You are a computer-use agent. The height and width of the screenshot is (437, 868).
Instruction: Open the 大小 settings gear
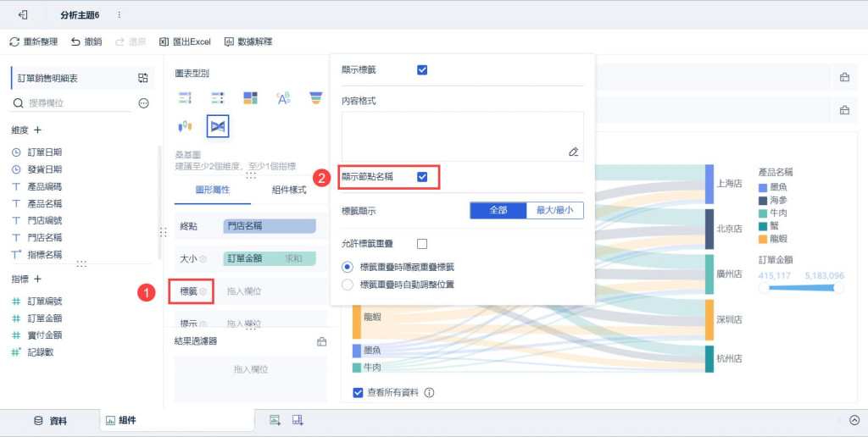click(203, 259)
